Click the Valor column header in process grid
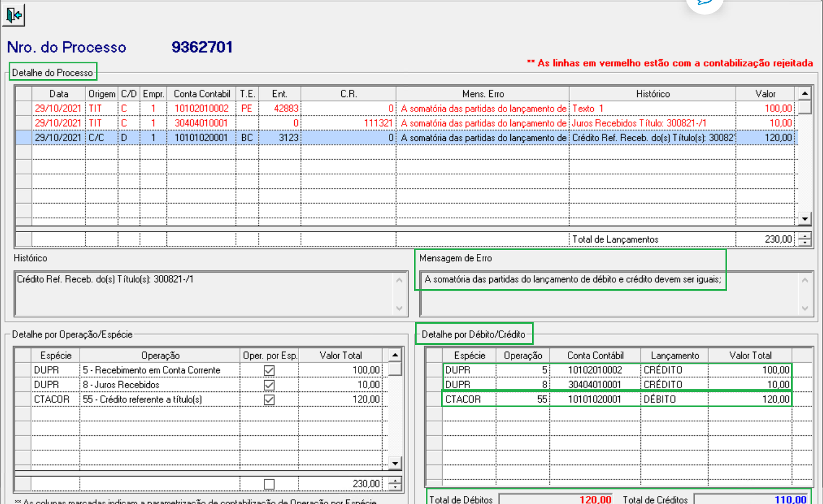Image resolution: width=823 pixels, height=504 pixels. point(765,94)
